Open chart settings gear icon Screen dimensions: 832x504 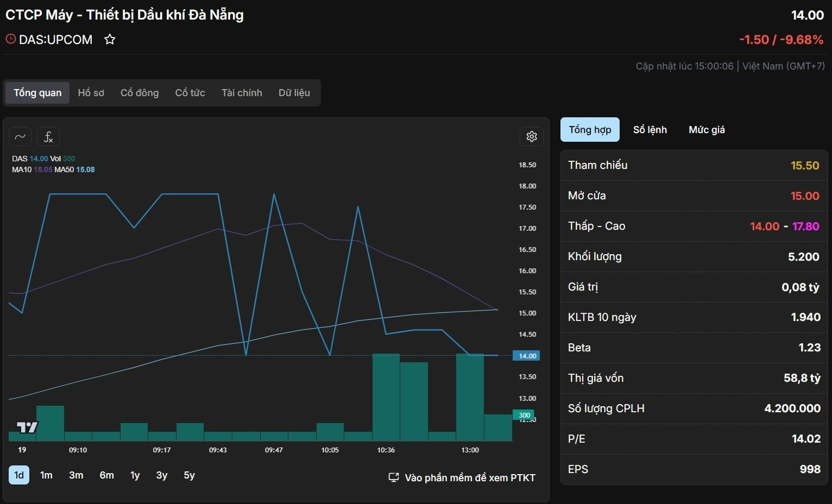click(x=532, y=136)
